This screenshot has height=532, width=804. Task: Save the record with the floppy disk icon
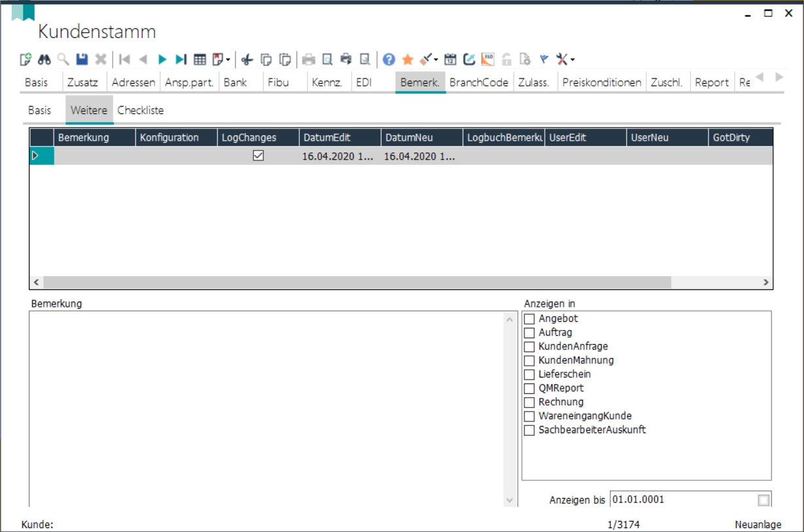[82, 60]
